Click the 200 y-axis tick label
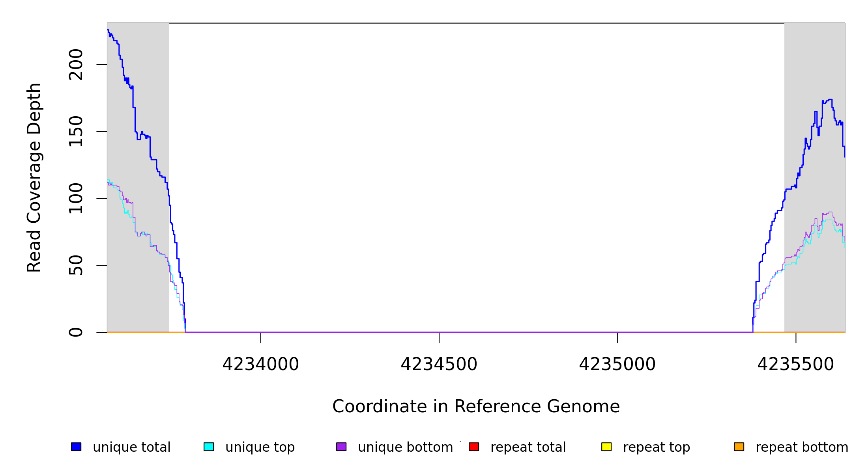Viewport: 868px width, 473px height. point(76,65)
